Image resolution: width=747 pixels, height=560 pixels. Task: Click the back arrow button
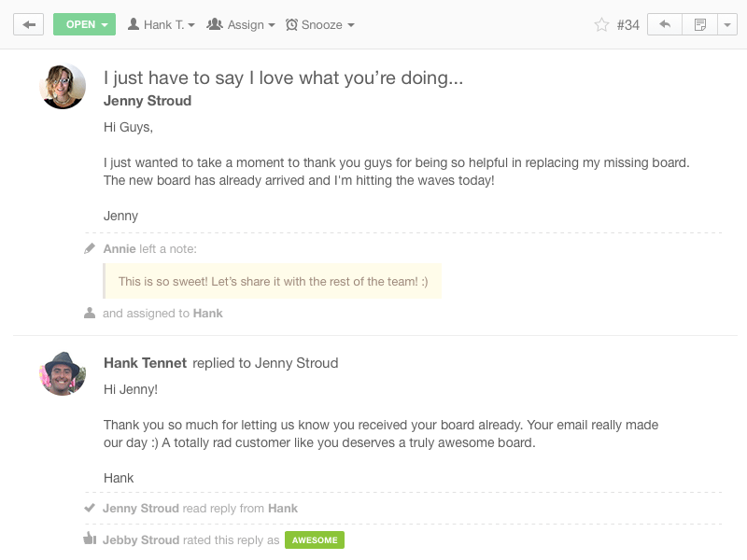29,25
